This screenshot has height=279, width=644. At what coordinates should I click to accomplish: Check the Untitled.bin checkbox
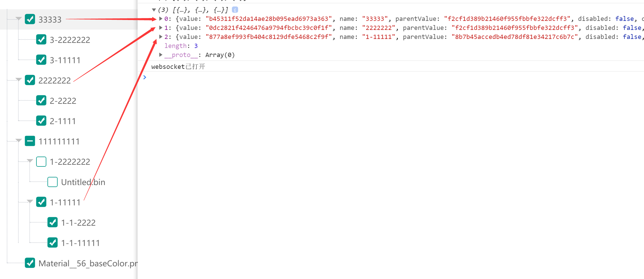(53, 182)
